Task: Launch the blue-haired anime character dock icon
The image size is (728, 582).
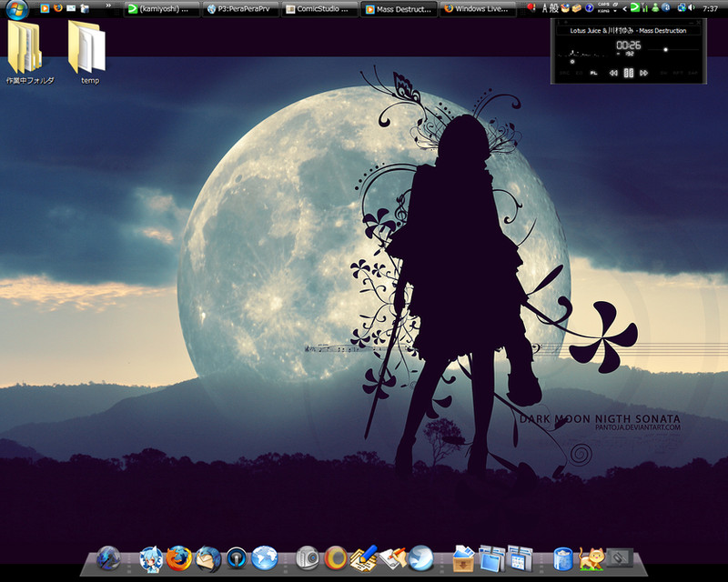Action: [151, 558]
